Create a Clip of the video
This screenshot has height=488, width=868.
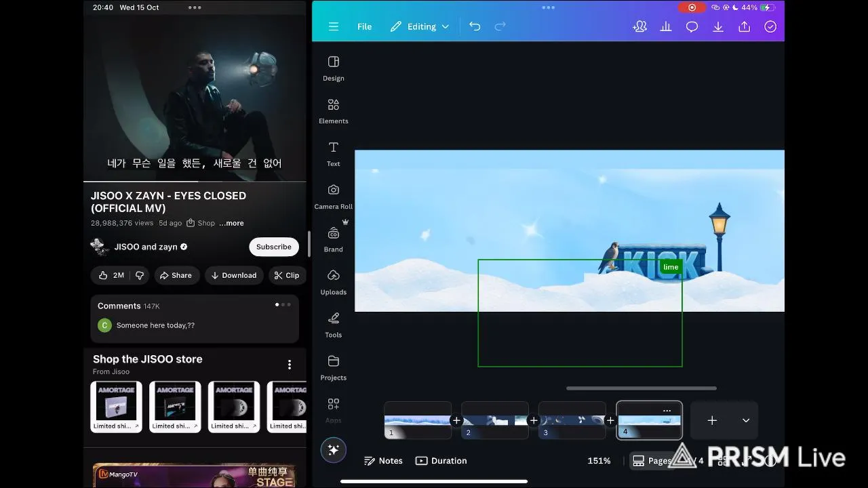(287, 275)
